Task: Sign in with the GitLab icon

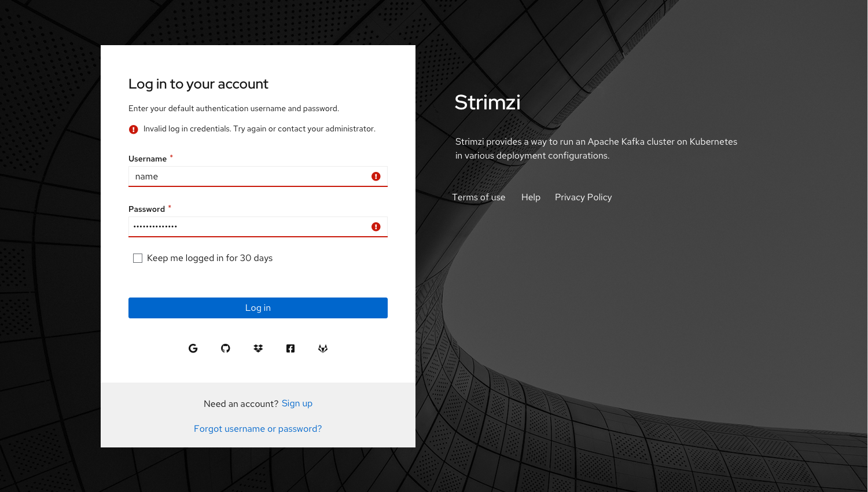Action: (323, 348)
